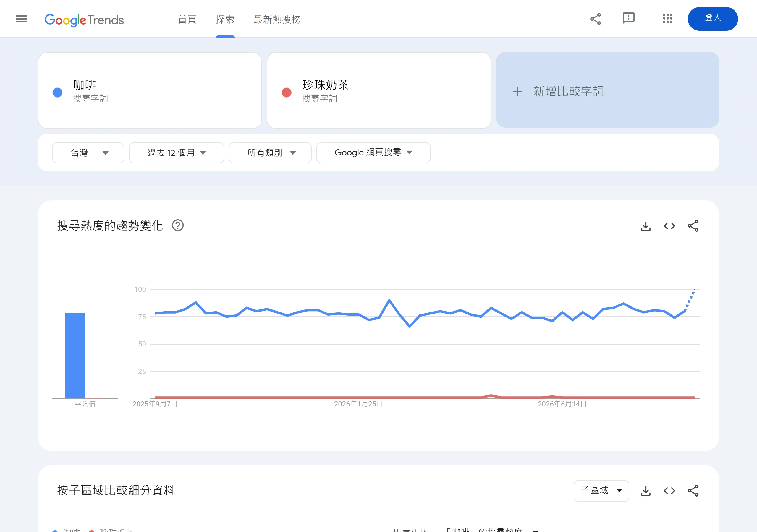Click the Google Trends logo
The height and width of the screenshot is (532, 757).
coord(84,20)
